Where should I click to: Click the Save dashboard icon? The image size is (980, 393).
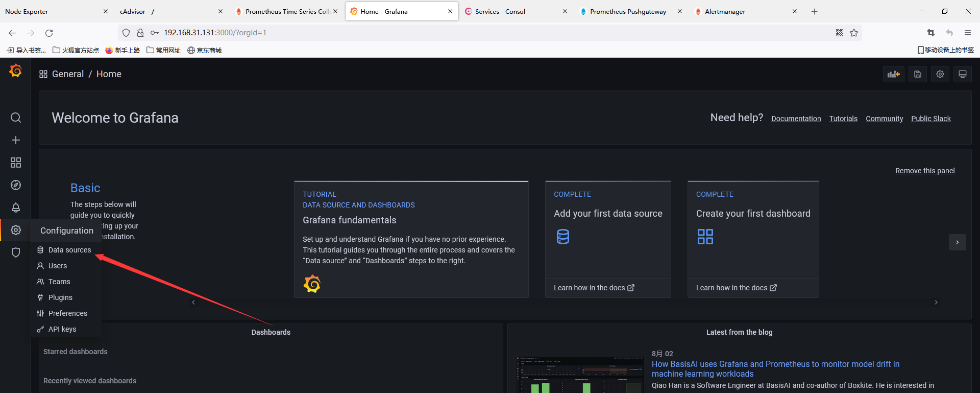point(918,74)
